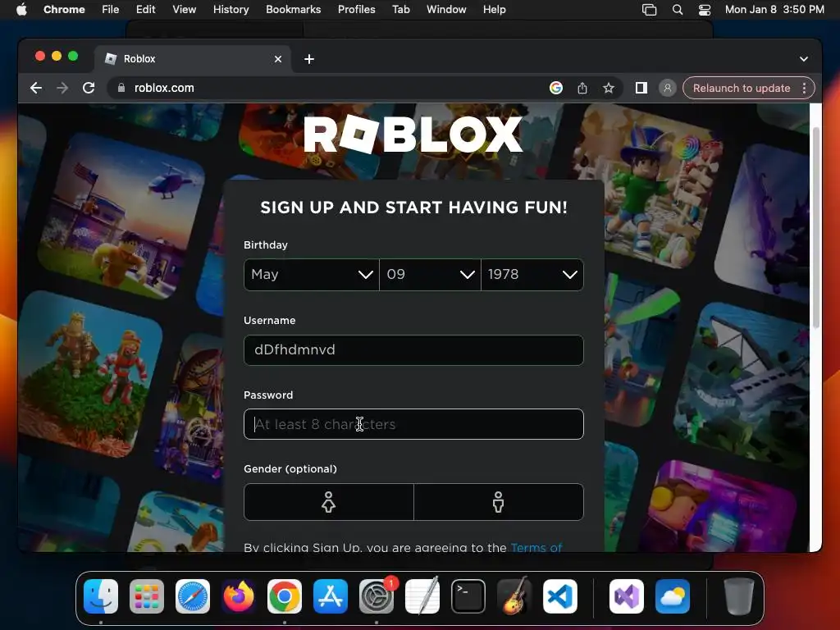
Task: Open Visual Studio Code from the dock
Action: [x=560, y=596]
